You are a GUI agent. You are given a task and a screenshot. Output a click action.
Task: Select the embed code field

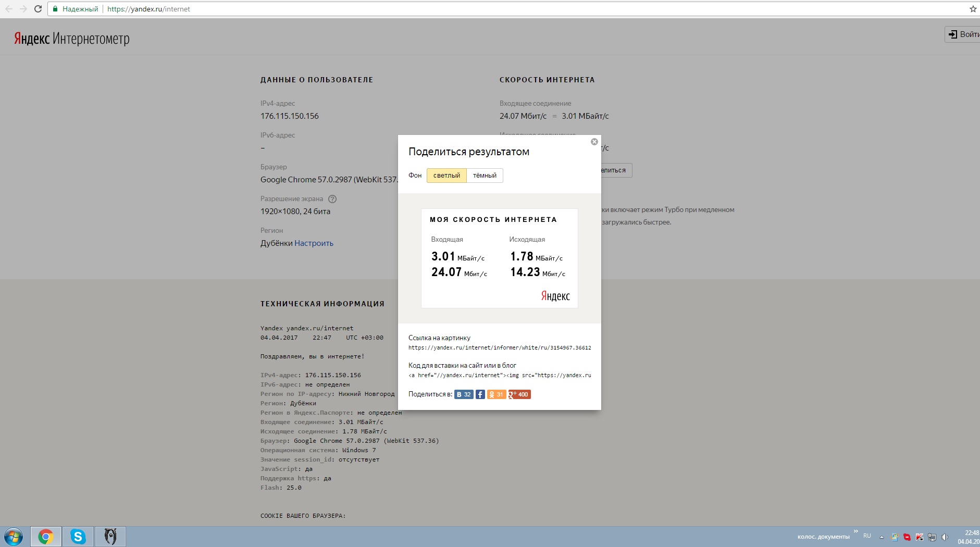pos(500,375)
